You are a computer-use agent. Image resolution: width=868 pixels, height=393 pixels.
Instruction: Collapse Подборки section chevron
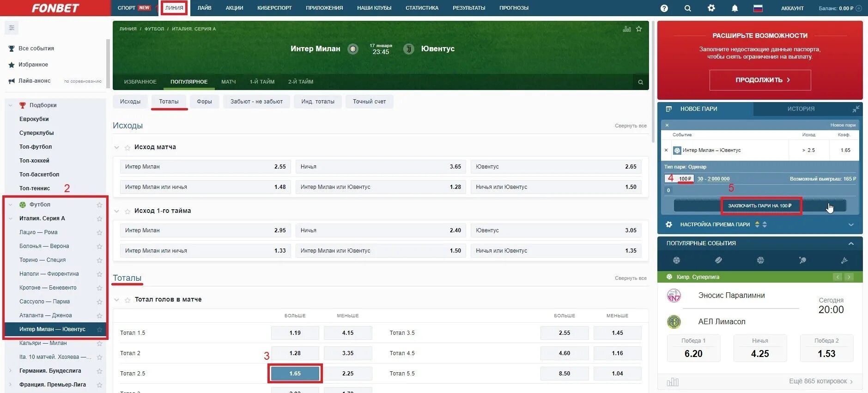pos(11,105)
